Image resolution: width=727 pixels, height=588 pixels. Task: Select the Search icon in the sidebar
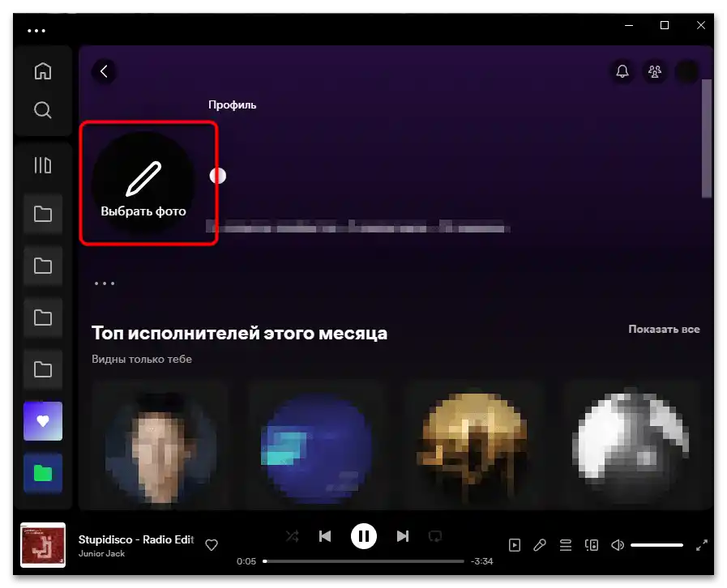(x=42, y=109)
